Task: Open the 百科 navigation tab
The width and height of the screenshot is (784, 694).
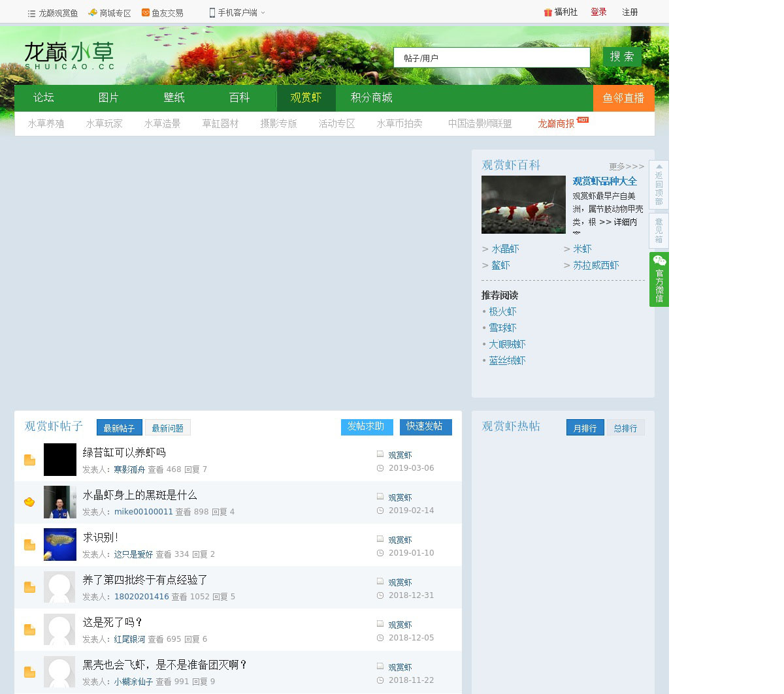Action: coord(239,98)
